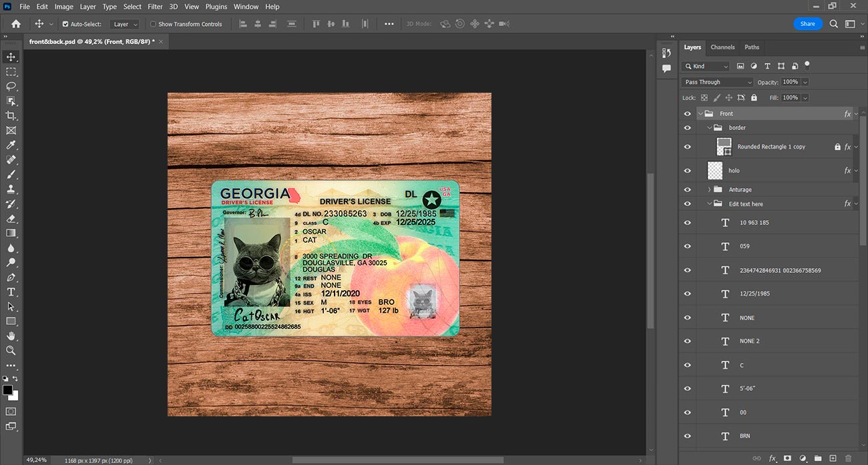Viewport: 868px width, 465px height.
Task: Collapse the Edit text here group
Action: coord(709,204)
